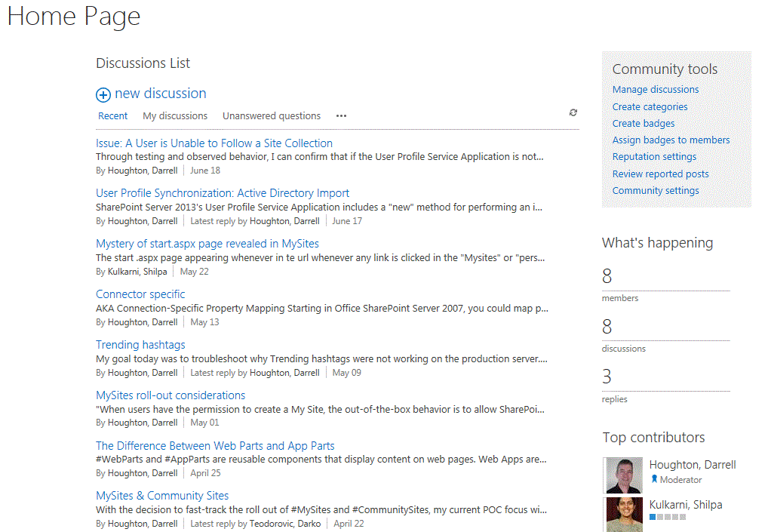Open 'MySites roll-out considerations' discussion
The width and height of the screenshot is (771, 532).
170,396
